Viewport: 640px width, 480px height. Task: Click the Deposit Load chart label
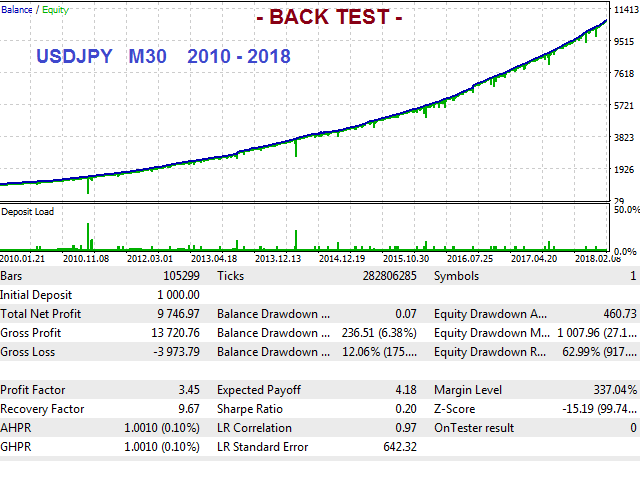[x=28, y=212]
